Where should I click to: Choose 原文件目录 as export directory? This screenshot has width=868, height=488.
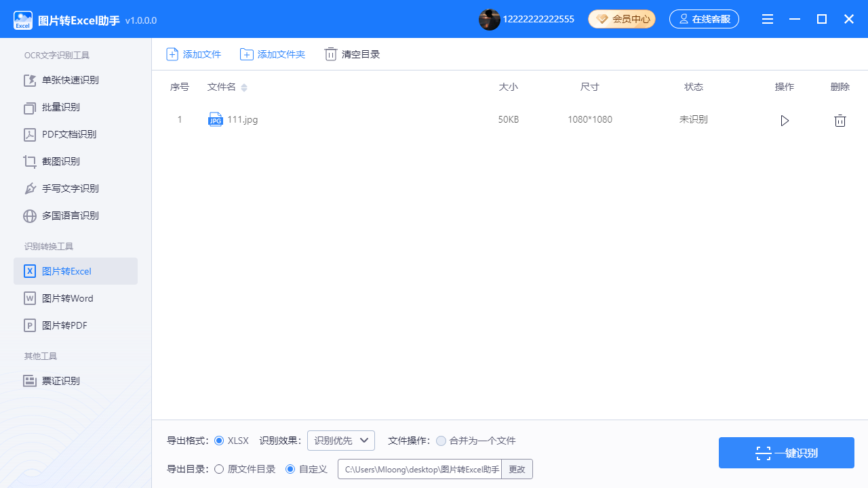tap(218, 468)
